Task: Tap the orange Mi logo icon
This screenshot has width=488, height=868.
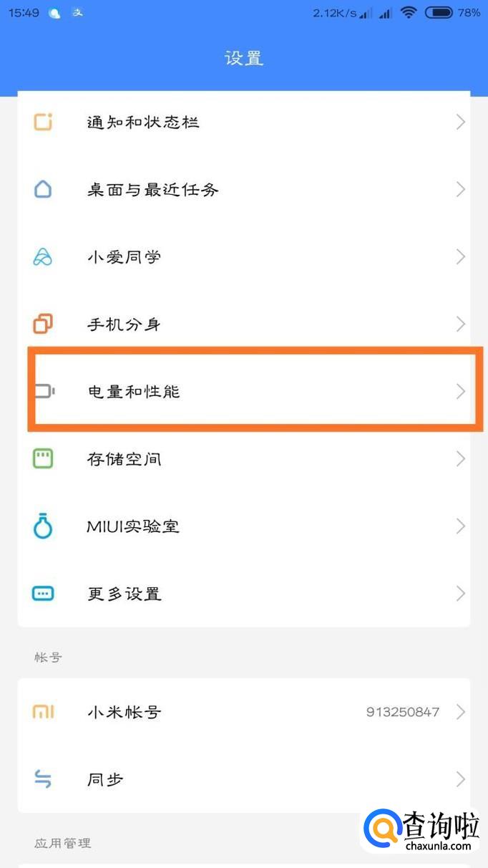Action: coord(43,712)
